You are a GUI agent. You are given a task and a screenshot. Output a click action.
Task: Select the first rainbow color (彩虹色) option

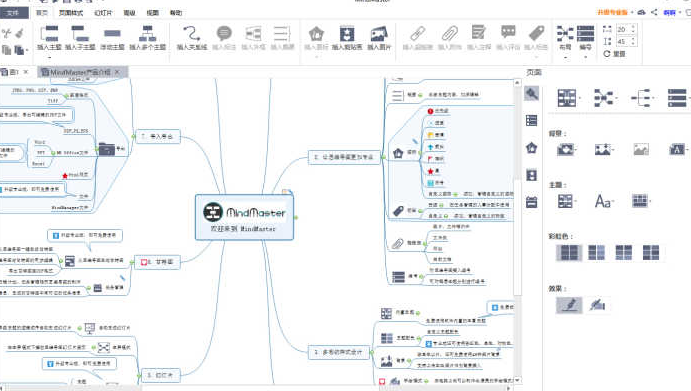569,253
